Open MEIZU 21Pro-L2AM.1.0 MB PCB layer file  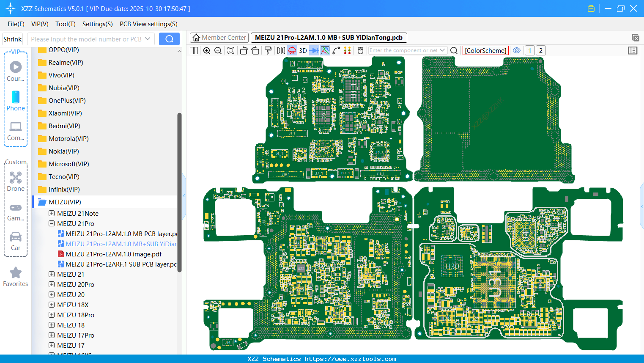click(x=117, y=234)
